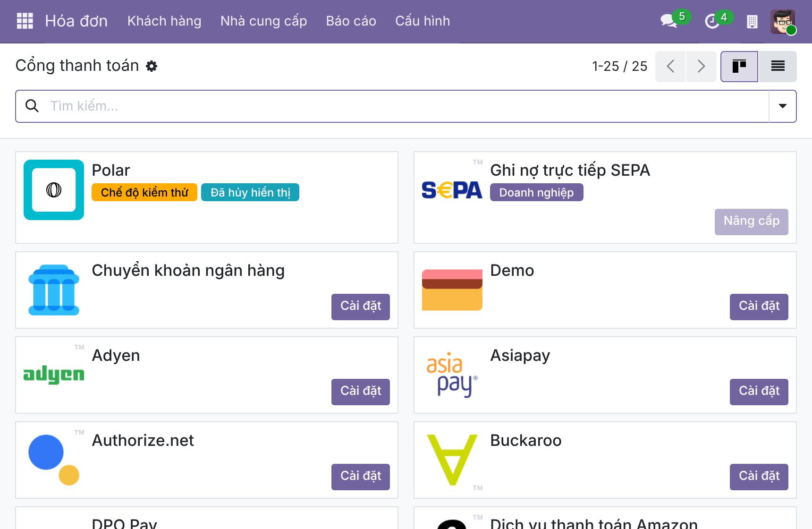The image size is (812, 529).
Task: Click Cài đặt on the Demo card
Action: [x=759, y=307]
